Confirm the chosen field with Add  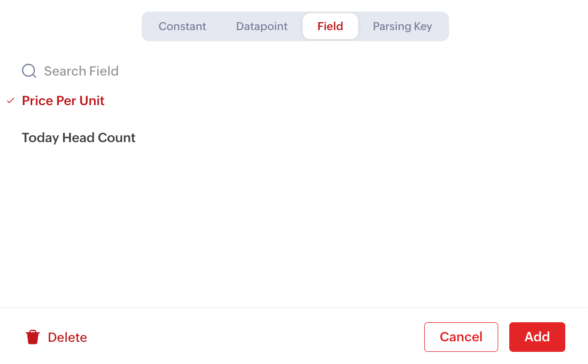click(x=537, y=337)
